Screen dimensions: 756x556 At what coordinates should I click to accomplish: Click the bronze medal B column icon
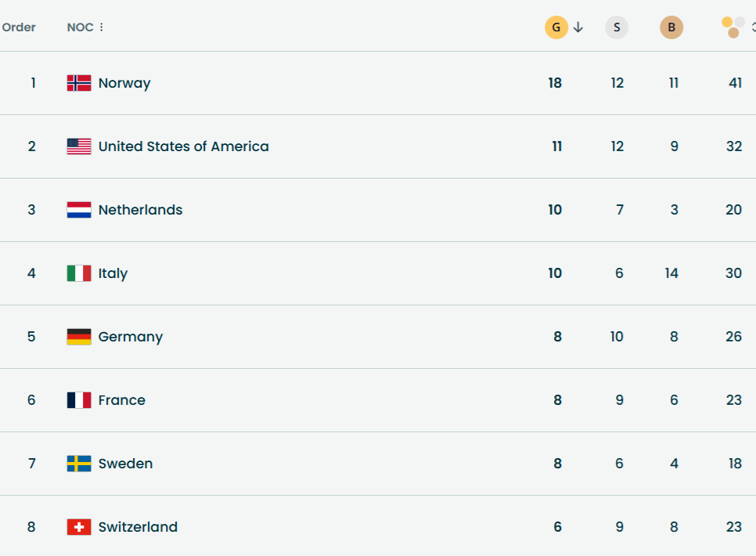pyautogui.click(x=671, y=28)
